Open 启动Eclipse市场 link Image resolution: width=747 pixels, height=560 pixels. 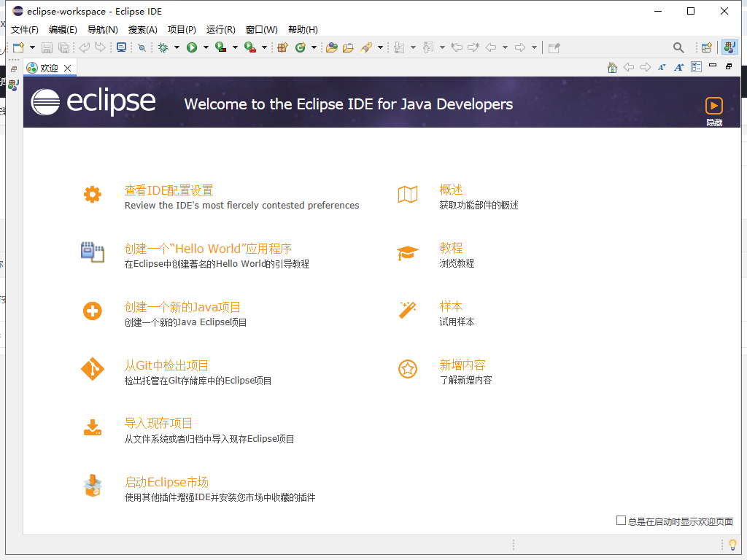click(x=166, y=483)
